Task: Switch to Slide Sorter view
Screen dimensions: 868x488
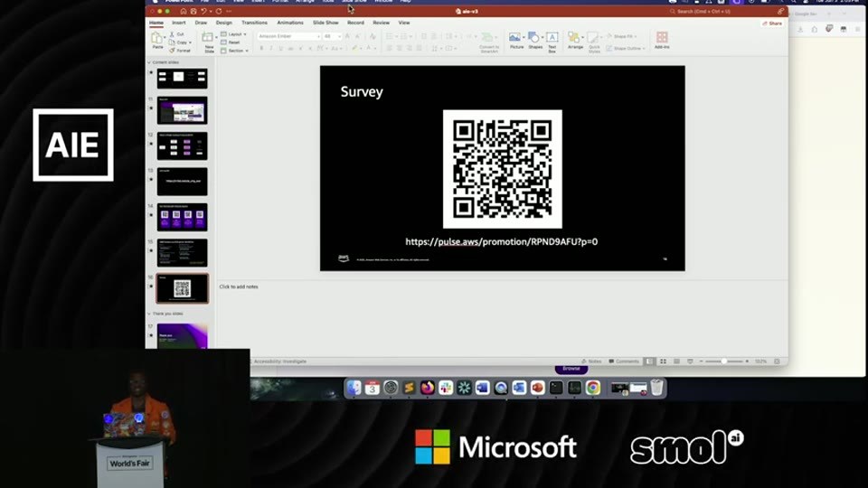Action: (663, 361)
